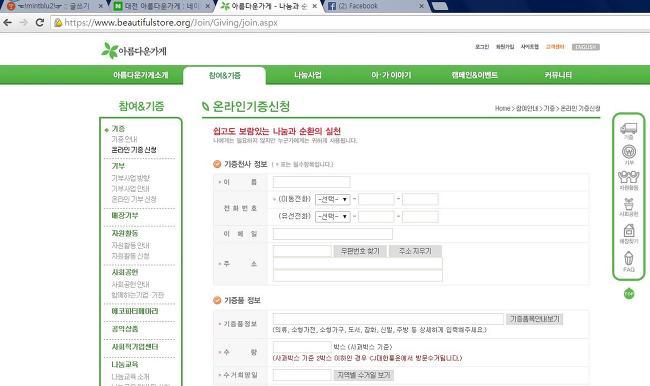Open 캠페인&이벤트 main menu

click(475, 75)
